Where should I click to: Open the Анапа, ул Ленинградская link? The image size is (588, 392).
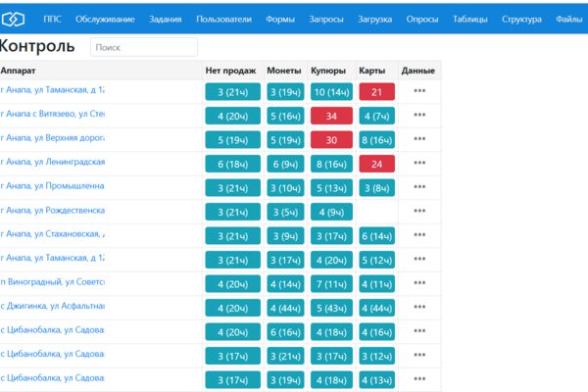53,162
